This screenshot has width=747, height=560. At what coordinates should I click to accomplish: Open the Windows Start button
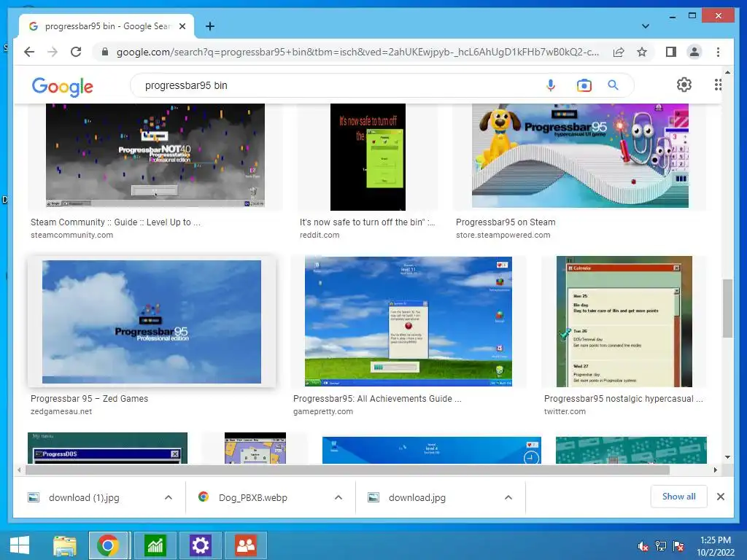click(x=19, y=545)
